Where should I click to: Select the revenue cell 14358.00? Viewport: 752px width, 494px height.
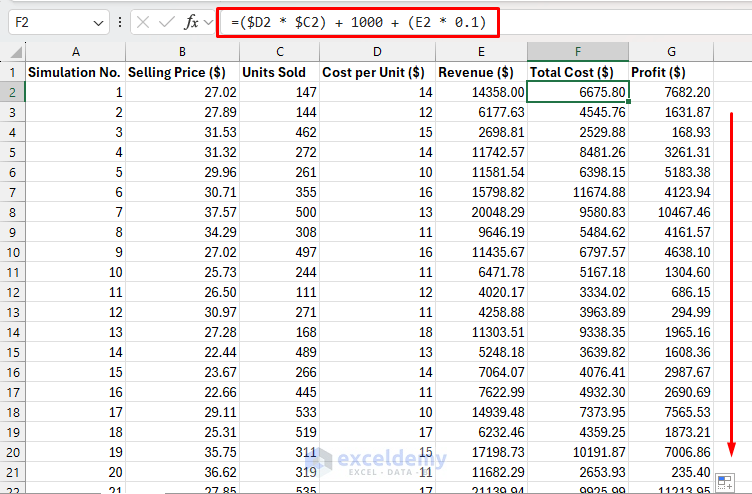(481, 92)
